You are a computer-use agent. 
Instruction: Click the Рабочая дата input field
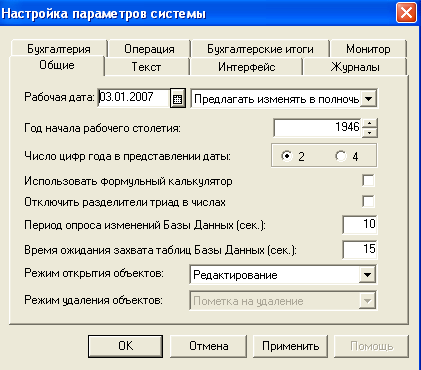(134, 98)
